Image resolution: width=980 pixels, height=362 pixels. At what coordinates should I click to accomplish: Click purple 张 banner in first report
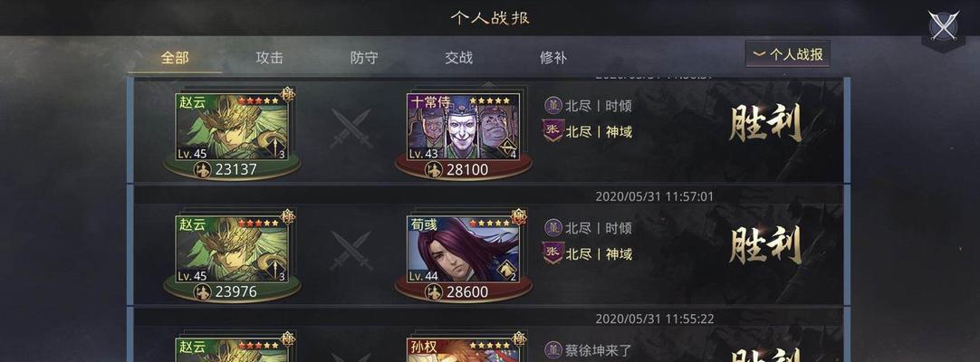pos(552,131)
